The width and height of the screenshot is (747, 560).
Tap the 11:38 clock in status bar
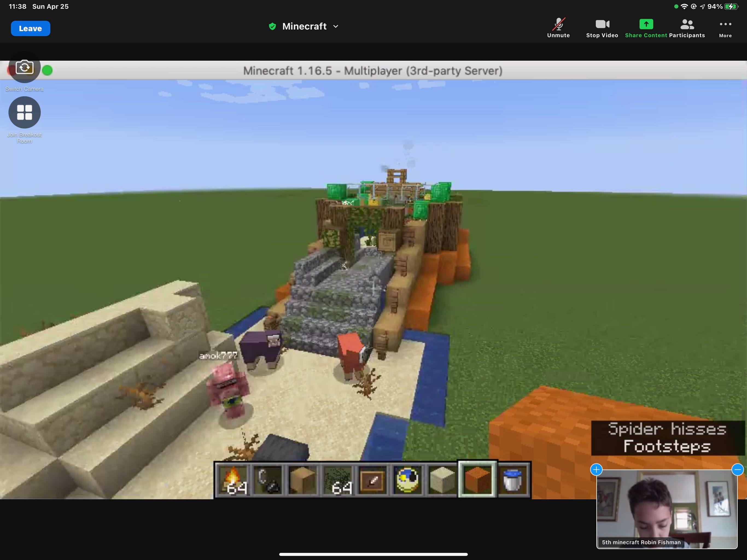click(17, 6)
